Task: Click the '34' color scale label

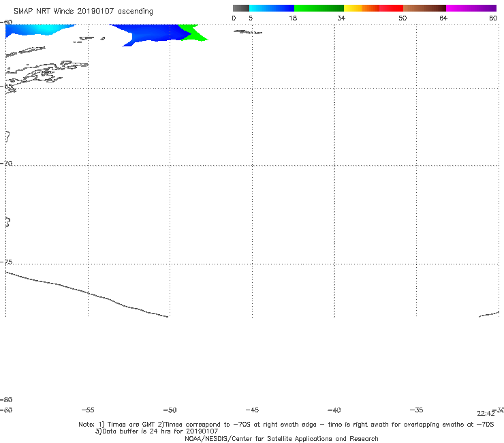Action: coord(341,18)
